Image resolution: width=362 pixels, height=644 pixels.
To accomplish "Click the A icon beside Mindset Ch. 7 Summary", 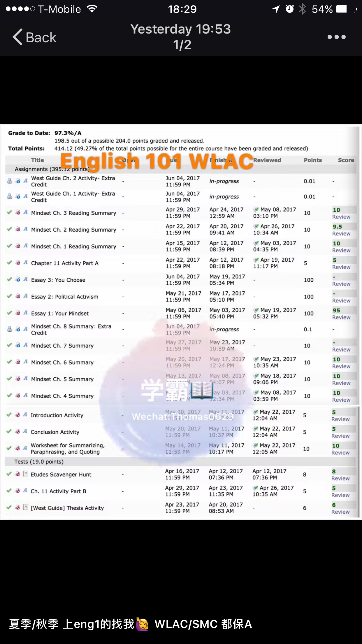I will click(26, 345).
